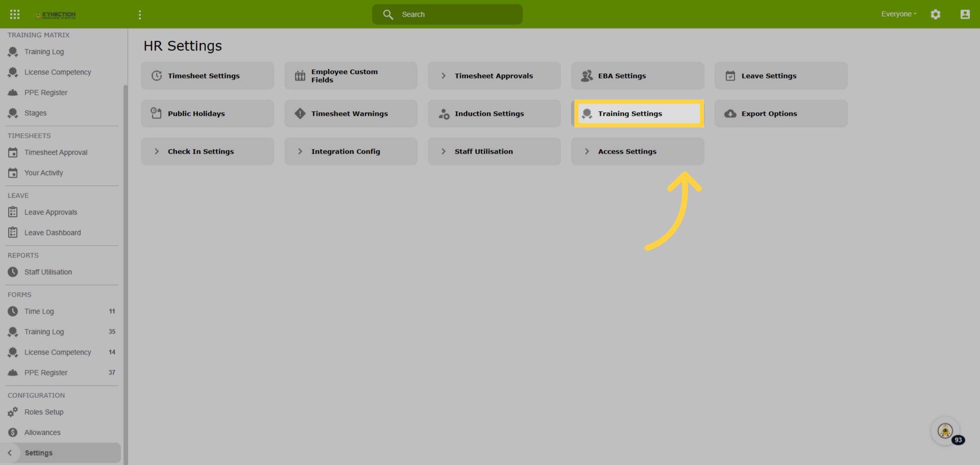
Task: Open the help chat widget with 93 badge
Action: coord(945,431)
